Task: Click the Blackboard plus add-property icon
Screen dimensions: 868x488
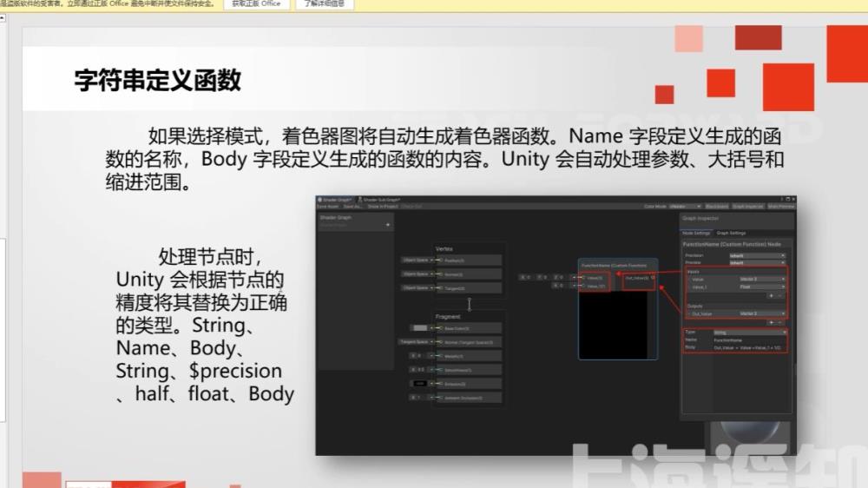Action: (x=387, y=225)
